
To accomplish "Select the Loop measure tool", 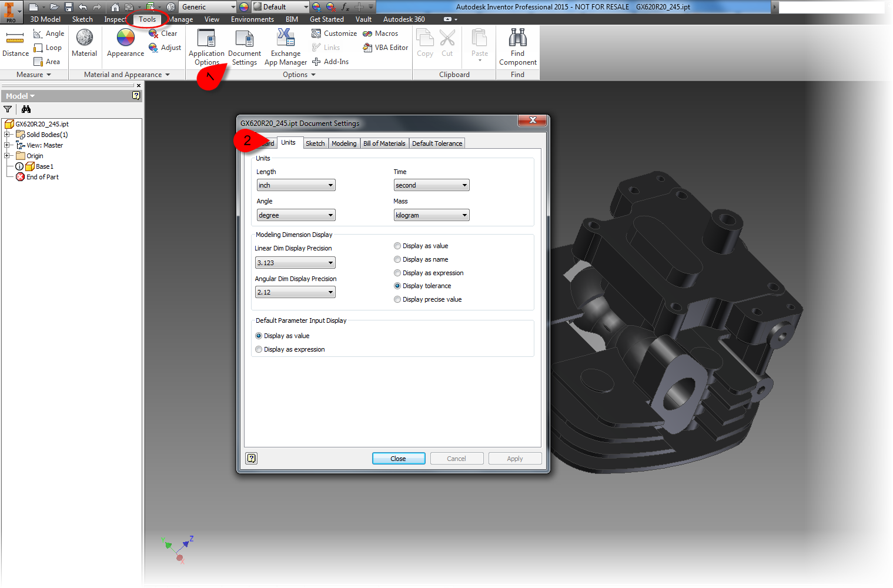I will click(x=48, y=48).
